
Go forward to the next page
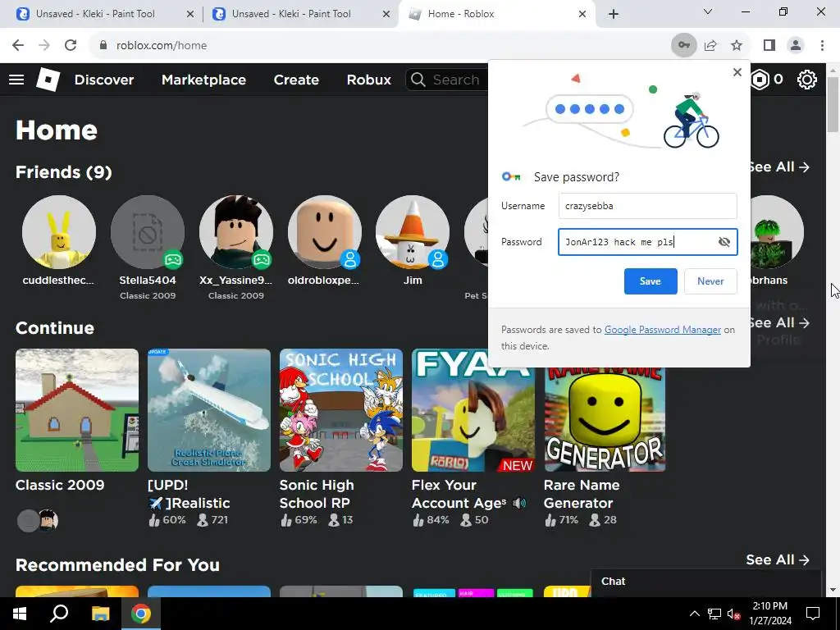[x=44, y=46]
